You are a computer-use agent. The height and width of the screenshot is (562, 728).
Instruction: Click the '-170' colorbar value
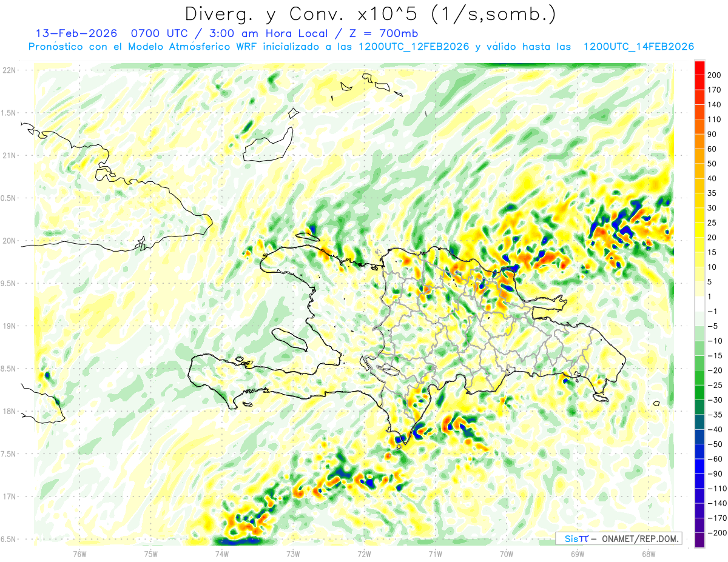pos(716,518)
